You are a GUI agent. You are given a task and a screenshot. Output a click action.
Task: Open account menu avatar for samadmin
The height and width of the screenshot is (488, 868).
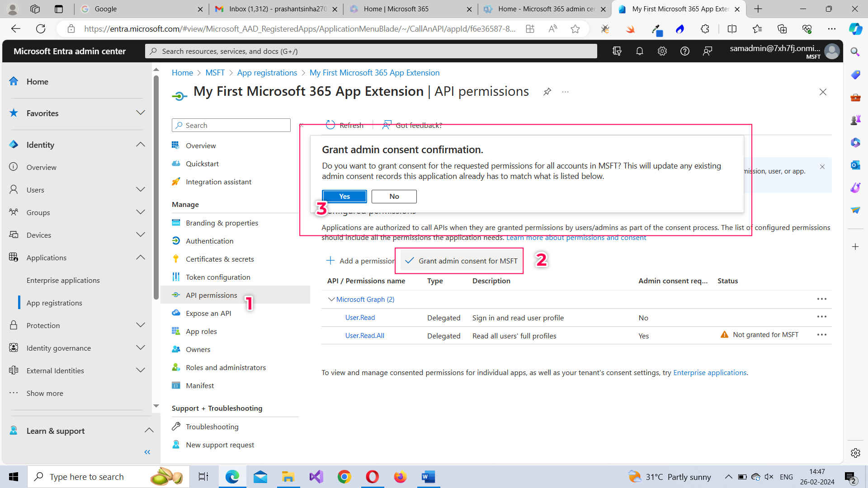(832, 51)
